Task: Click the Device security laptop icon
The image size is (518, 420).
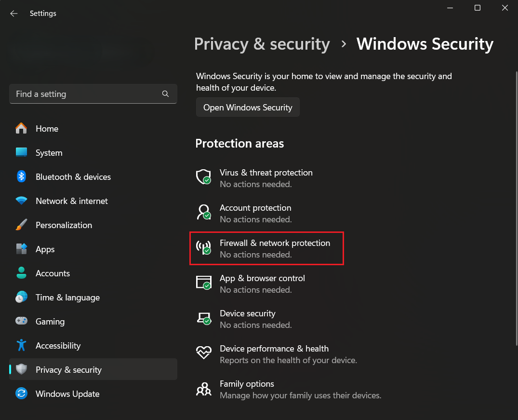Action: [203, 317]
